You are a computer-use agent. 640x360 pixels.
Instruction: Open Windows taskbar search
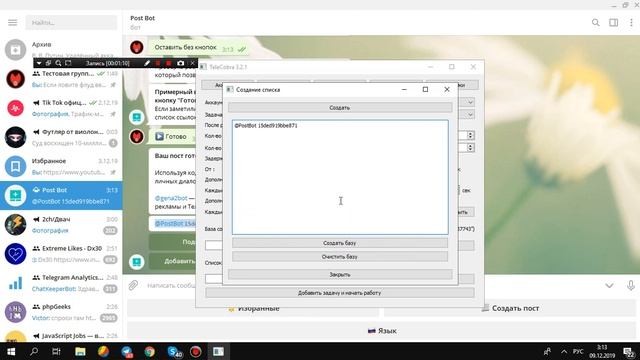(x=34, y=351)
